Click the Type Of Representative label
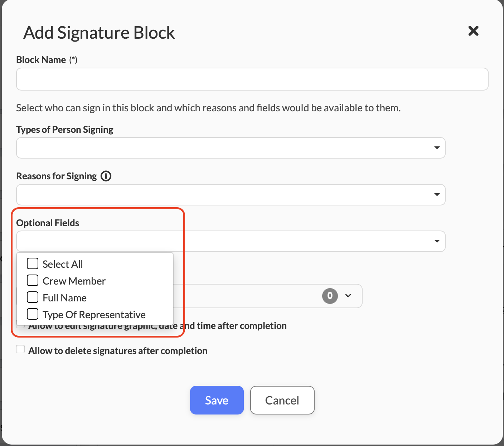This screenshot has height=446, width=504. [94, 315]
